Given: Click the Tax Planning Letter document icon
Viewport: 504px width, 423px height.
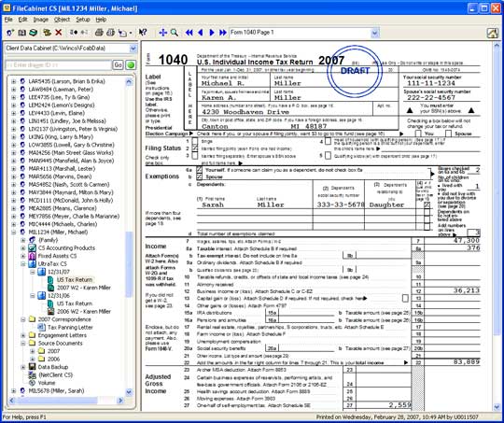Looking at the screenshot, I should click(x=41, y=327).
